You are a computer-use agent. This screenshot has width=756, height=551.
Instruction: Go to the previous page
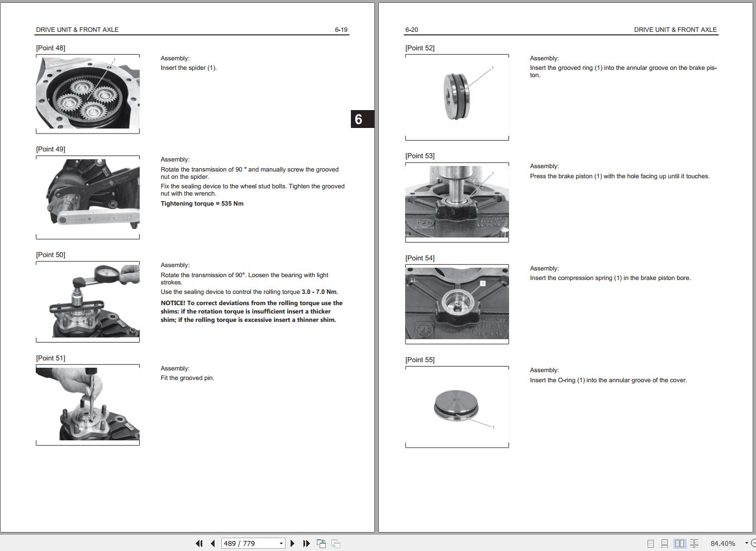(212, 543)
